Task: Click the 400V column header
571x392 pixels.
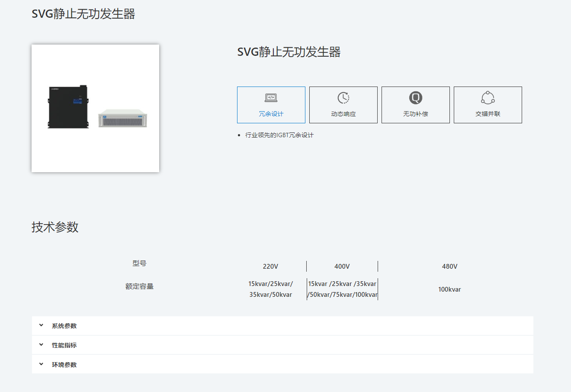Action: (x=342, y=267)
